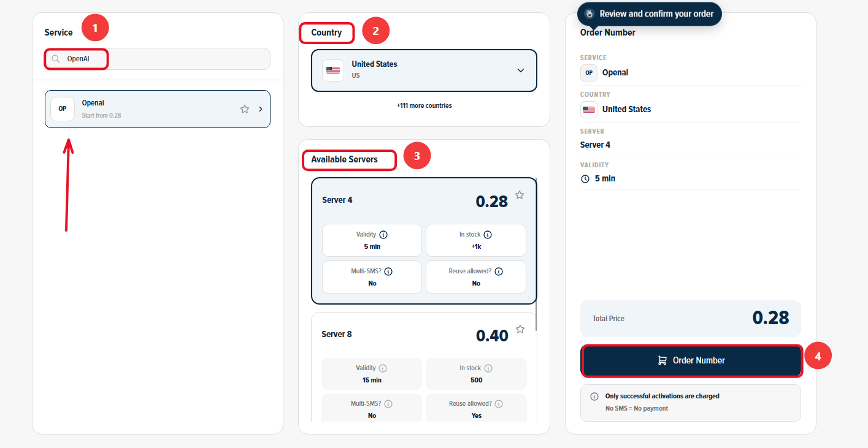Show info for Server 4 Reuse allowed
Image resolution: width=868 pixels, height=448 pixels.
(499, 271)
